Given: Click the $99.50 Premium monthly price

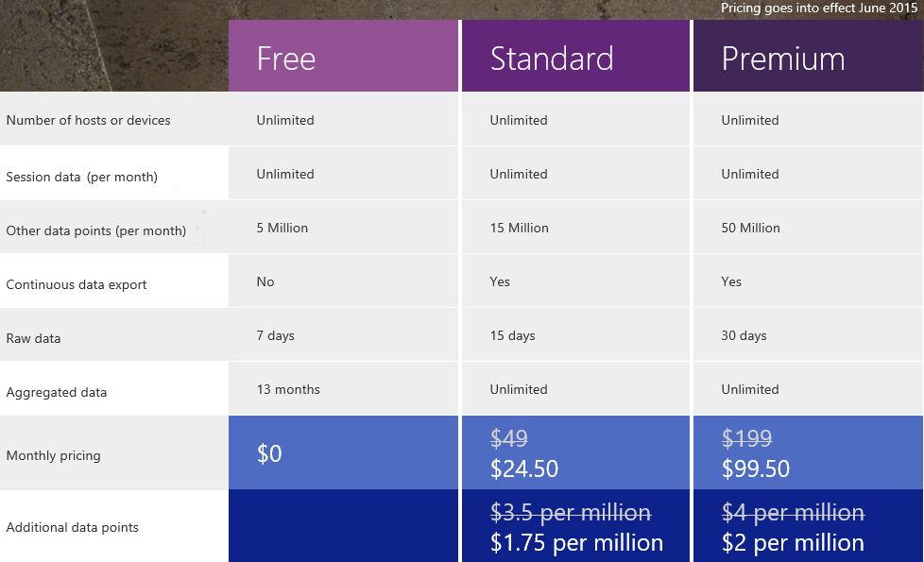Looking at the screenshot, I should click(x=756, y=468).
